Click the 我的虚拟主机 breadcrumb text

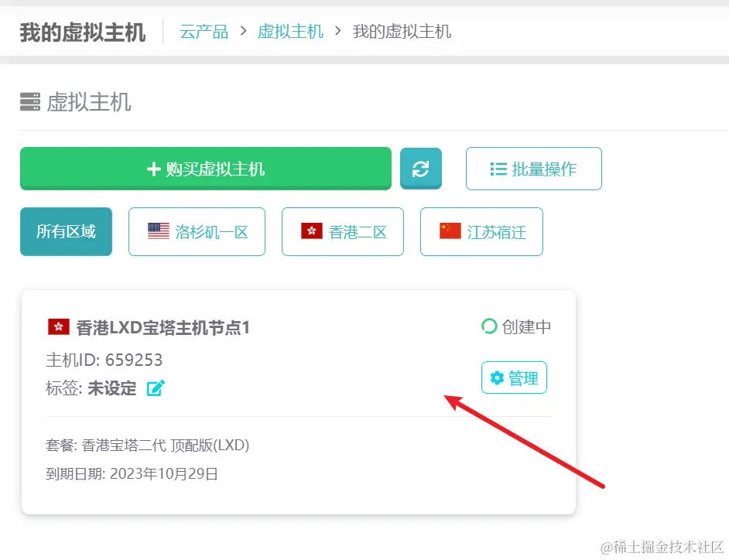click(402, 32)
